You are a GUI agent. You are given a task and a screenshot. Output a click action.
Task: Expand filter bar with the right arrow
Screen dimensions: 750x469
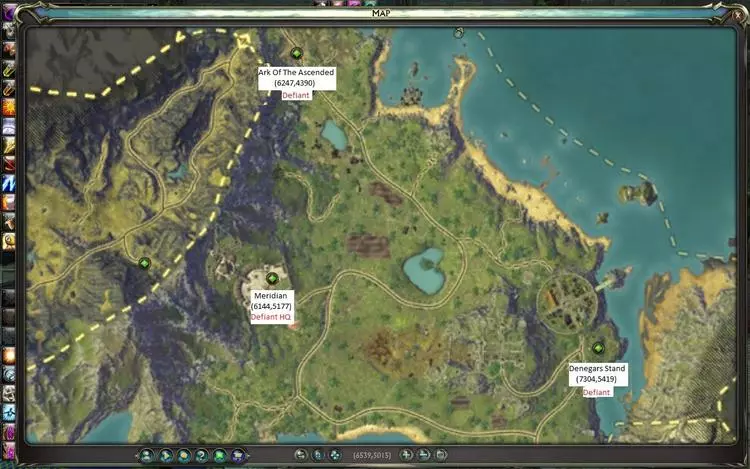(248, 456)
